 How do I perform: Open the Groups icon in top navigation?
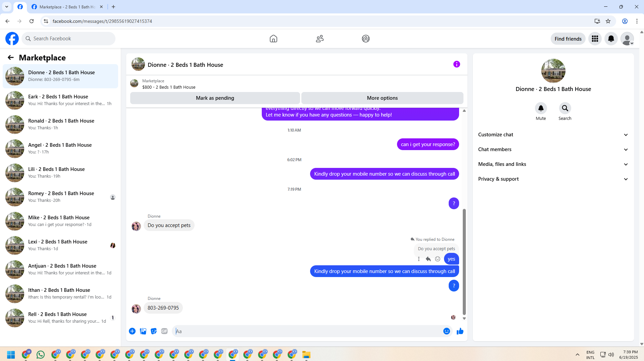click(366, 39)
